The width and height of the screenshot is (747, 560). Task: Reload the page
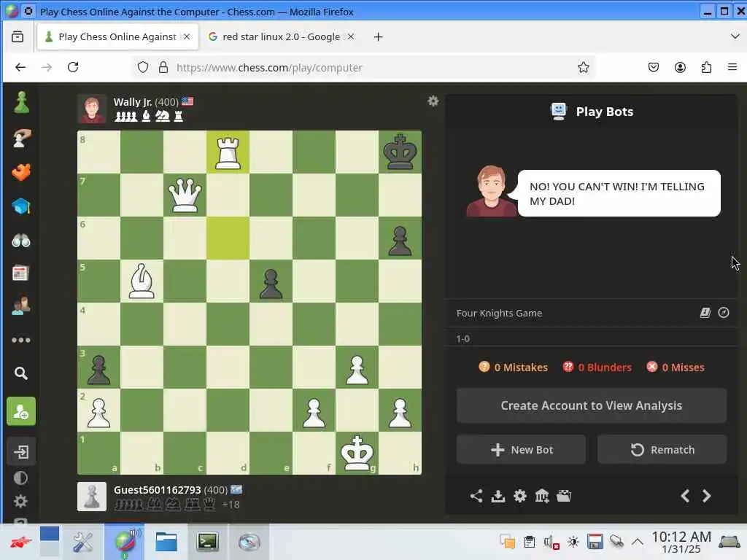tap(73, 67)
